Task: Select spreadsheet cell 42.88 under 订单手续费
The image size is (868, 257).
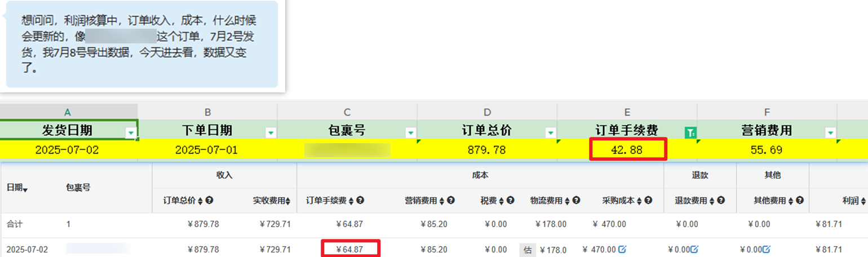Action: coord(627,150)
